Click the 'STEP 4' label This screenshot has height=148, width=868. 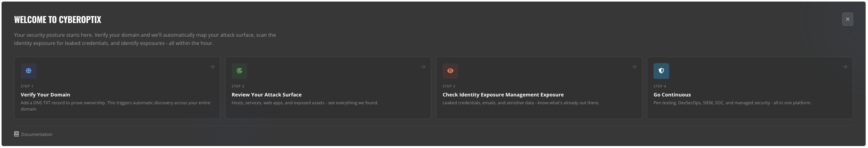660,86
